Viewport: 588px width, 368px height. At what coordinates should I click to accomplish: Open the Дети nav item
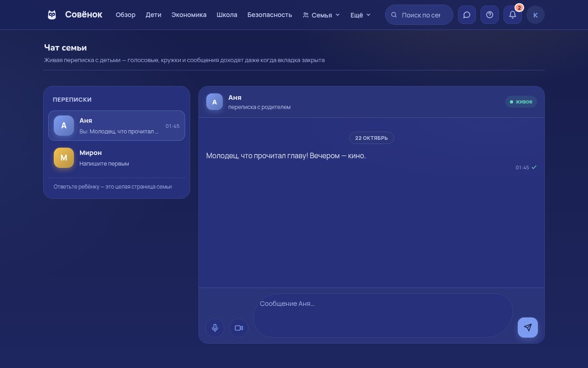point(153,15)
